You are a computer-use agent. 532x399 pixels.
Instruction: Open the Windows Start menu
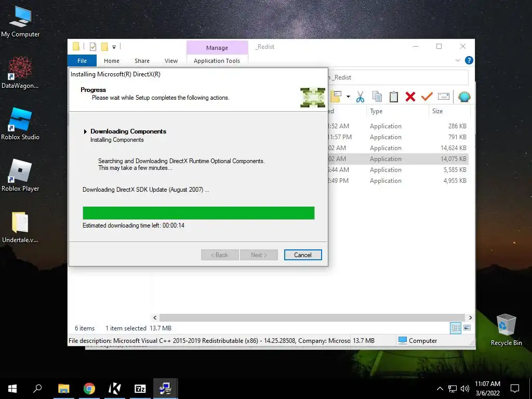click(12, 388)
